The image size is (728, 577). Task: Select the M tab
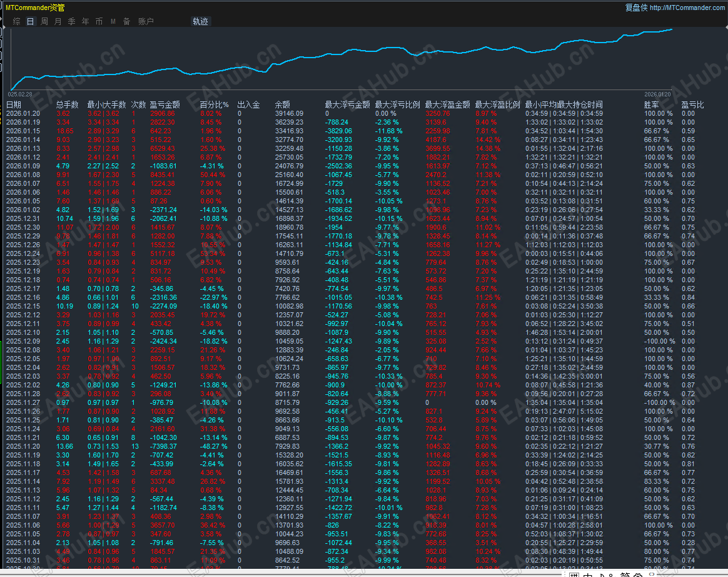point(113,21)
